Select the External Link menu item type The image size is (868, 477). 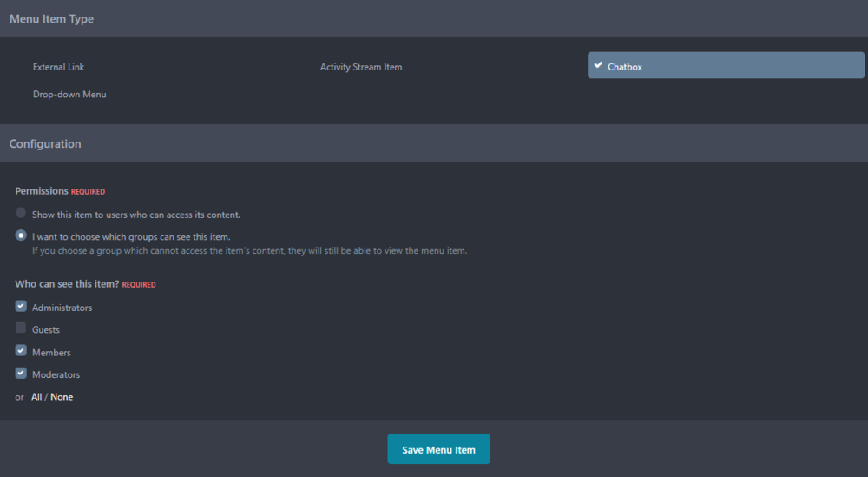(59, 67)
